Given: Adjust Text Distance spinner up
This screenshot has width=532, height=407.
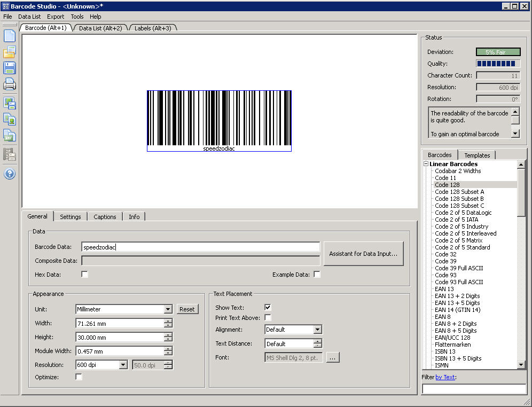Looking at the screenshot, I should pyautogui.click(x=318, y=341).
